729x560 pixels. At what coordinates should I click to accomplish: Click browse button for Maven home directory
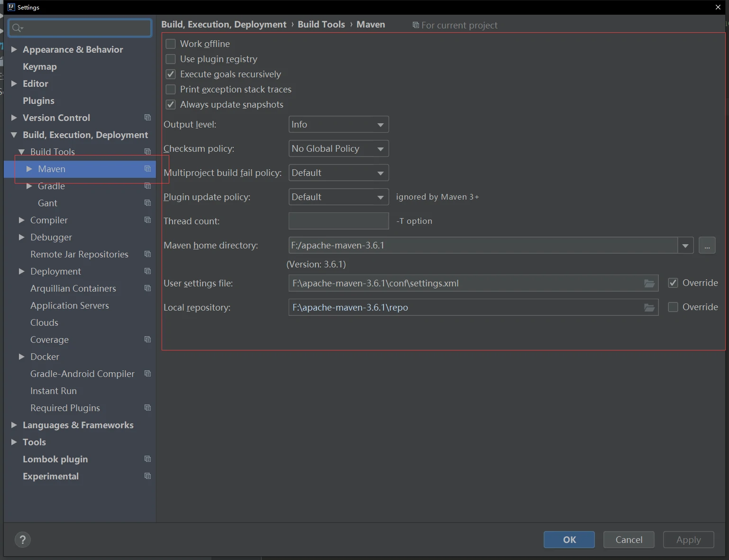click(707, 246)
